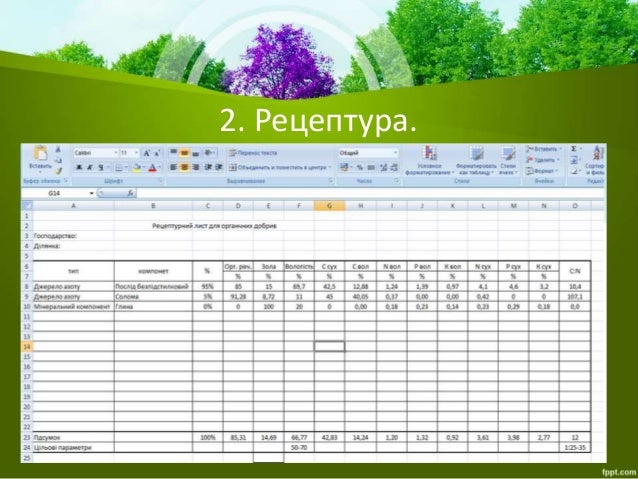Expand the Number group dialog launcher

click(396, 181)
